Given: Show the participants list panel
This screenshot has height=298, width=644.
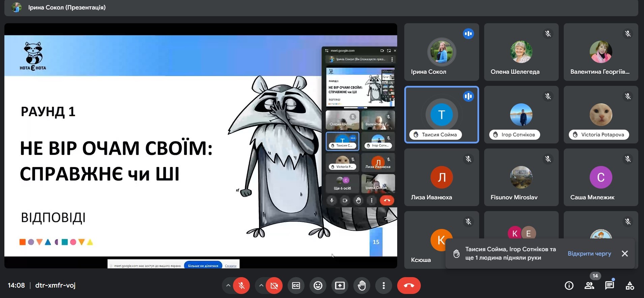Looking at the screenshot, I should pos(589,286).
